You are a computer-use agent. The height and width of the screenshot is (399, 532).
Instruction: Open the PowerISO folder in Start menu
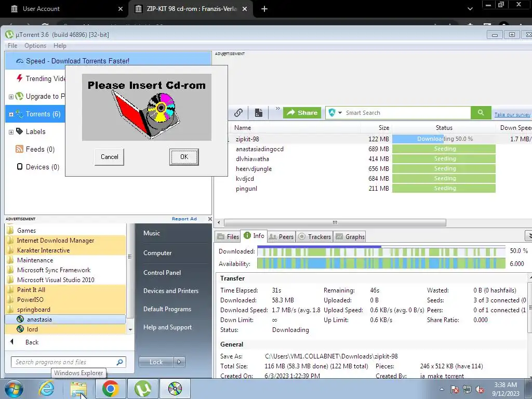[65, 300]
